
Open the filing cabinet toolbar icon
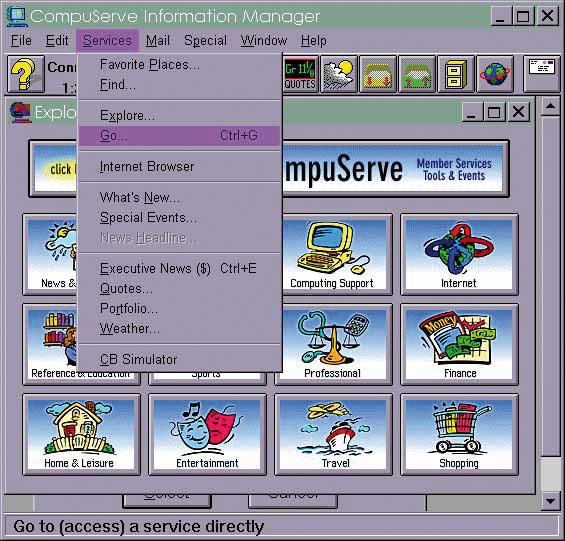pyautogui.click(x=455, y=74)
